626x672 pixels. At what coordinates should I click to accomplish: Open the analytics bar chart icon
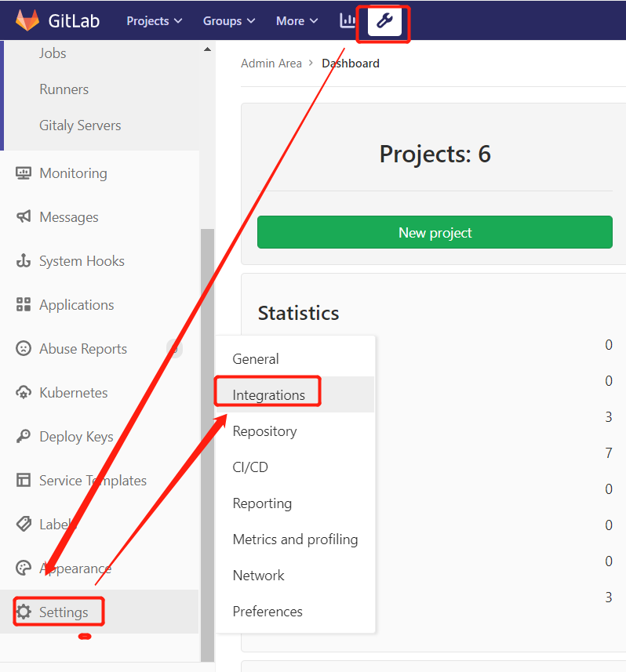(x=348, y=20)
